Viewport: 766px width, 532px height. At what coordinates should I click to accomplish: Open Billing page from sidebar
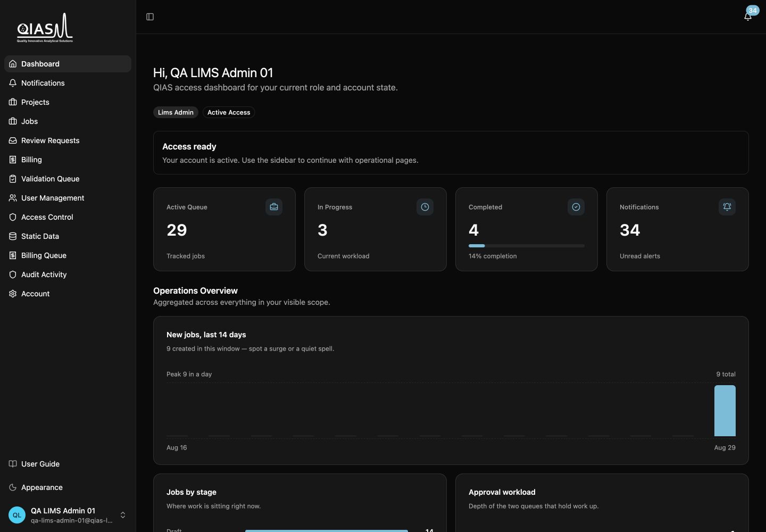(x=68, y=160)
